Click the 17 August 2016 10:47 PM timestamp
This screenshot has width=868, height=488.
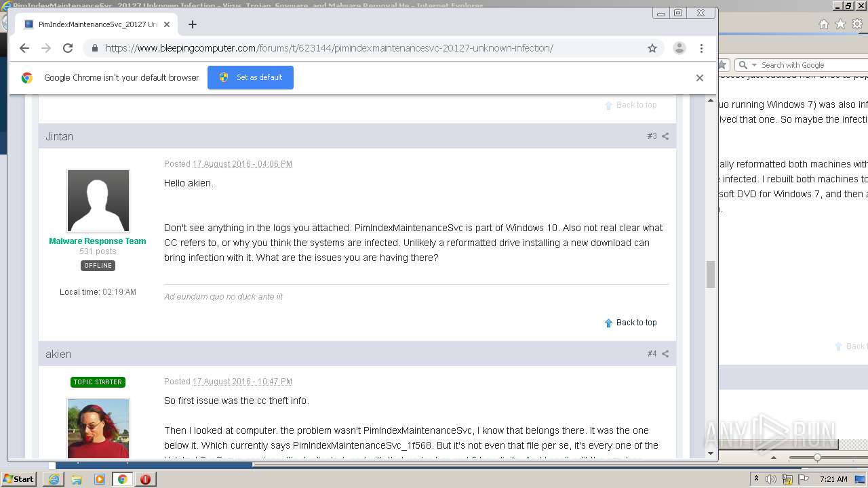pos(242,382)
